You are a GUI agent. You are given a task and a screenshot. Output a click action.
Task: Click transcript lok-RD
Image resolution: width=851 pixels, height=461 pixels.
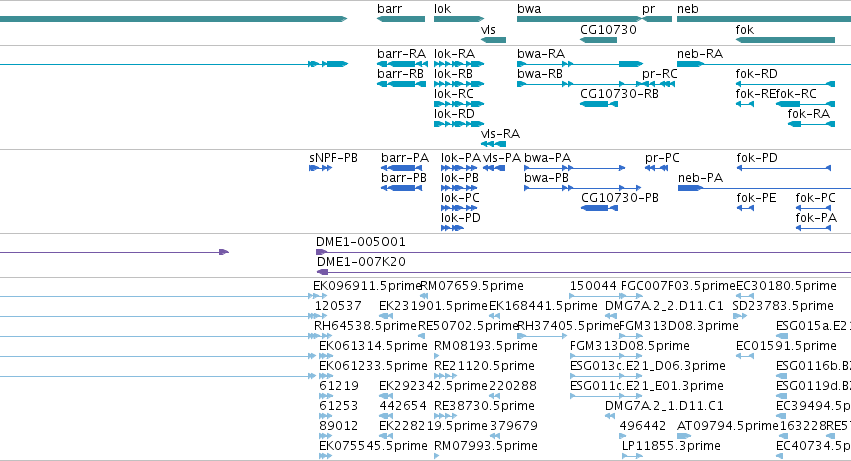click(459, 124)
